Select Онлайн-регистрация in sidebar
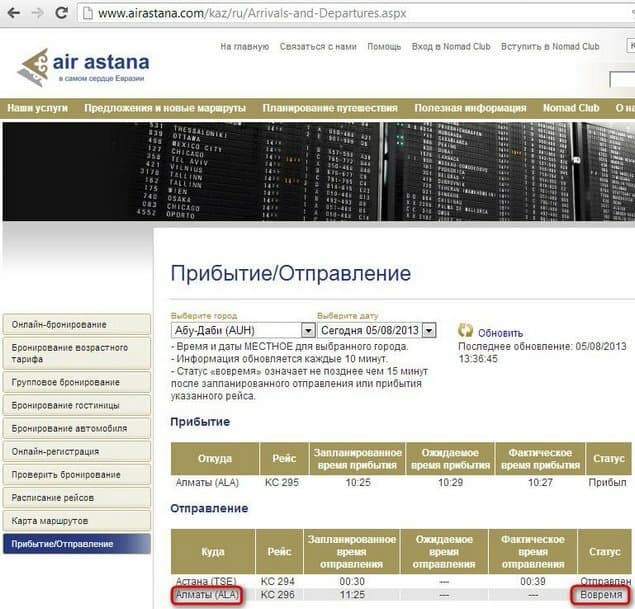The image size is (635, 609). pyautogui.click(x=77, y=451)
